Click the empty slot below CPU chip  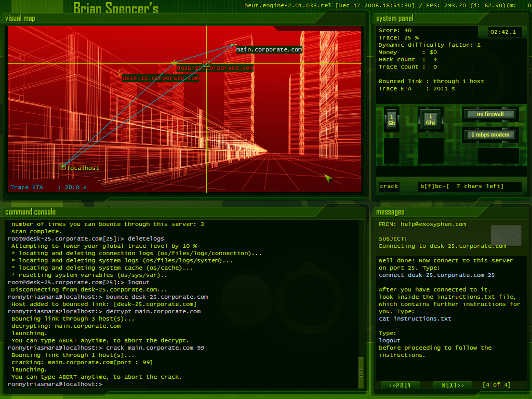click(x=430, y=151)
